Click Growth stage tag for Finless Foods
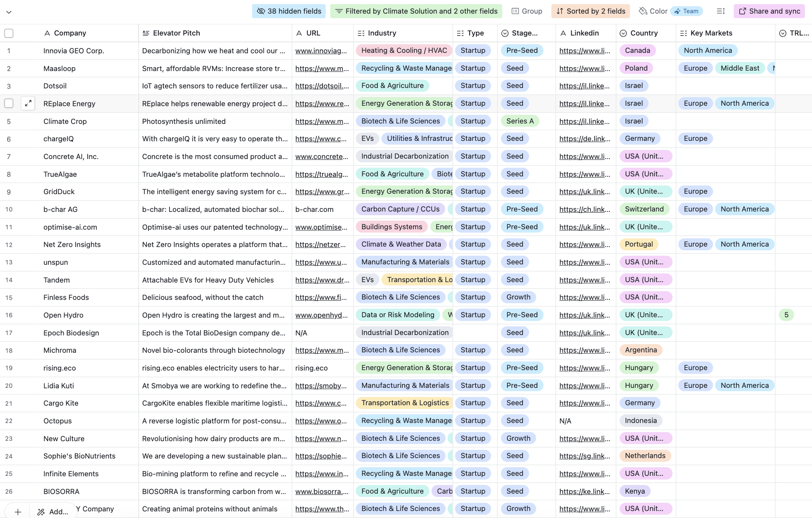The image size is (812, 518). click(x=518, y=297)
